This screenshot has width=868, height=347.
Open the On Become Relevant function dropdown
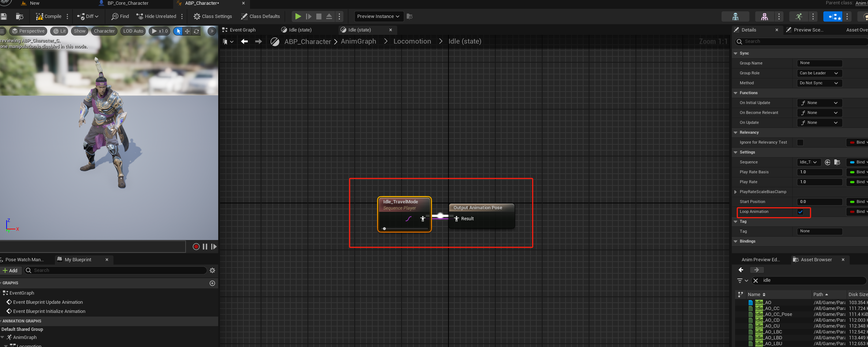(x=820, y=113)
